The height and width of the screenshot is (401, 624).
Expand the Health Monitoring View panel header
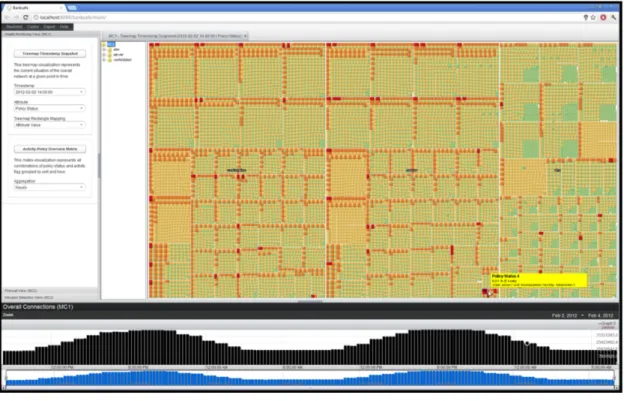tap(50, 34)
